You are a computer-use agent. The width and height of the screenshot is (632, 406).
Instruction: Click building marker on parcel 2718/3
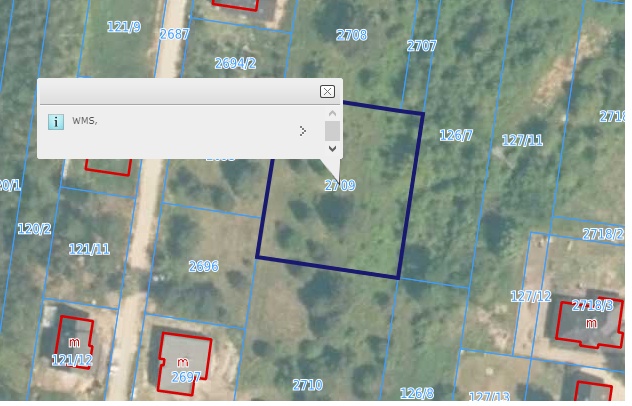591,324
